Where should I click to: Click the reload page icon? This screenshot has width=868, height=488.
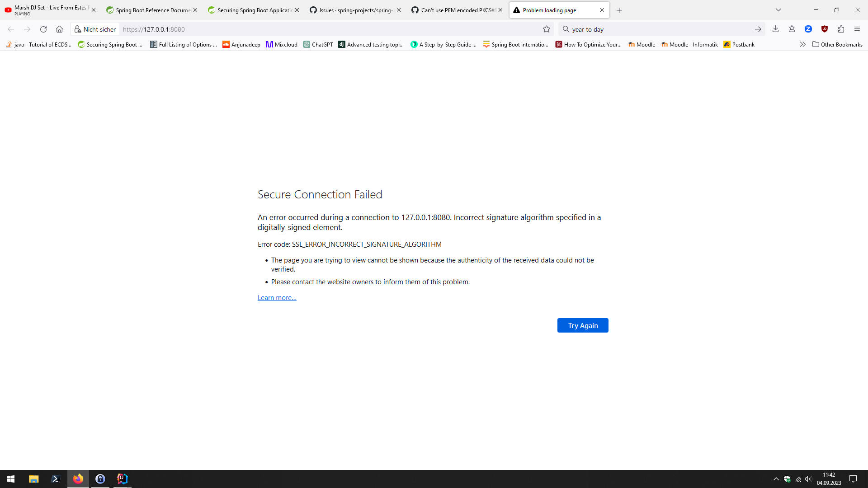click(43, 29)
